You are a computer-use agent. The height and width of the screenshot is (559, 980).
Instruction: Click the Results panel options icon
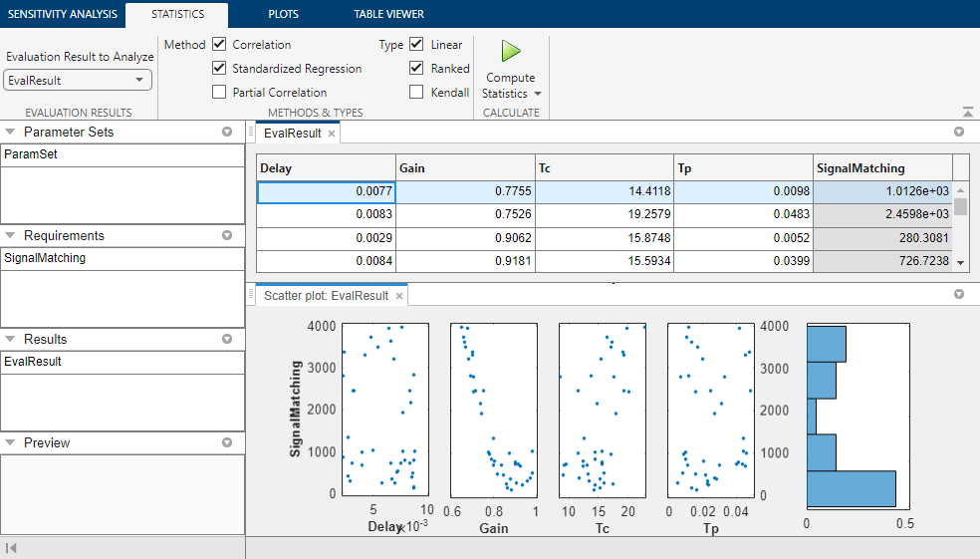(227, 340)
